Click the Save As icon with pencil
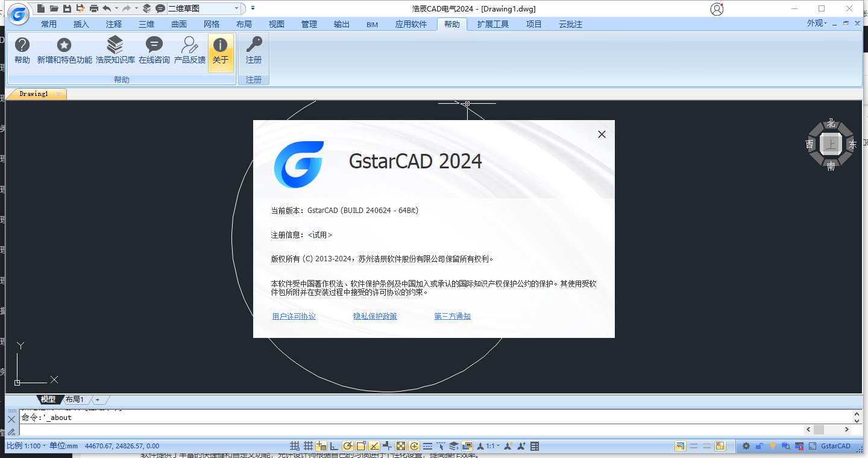868x458 pixels. coord(80,8)
